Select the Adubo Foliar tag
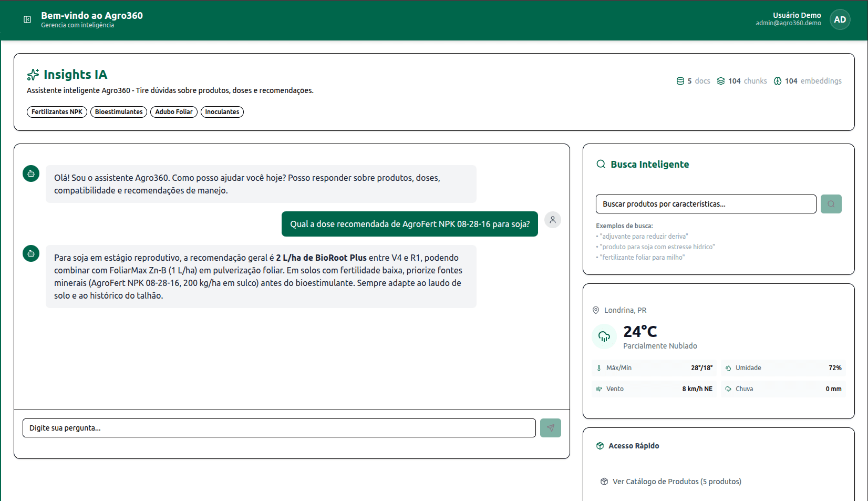The width and height of the screenshot is (868, 501). click(x=174, y=112)
